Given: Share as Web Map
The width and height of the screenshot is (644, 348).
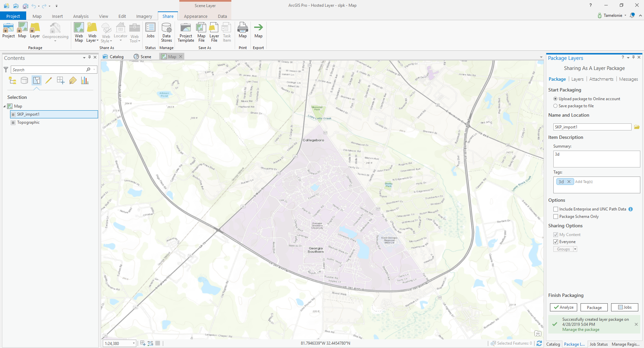Looking at the screenshot, I should pos(79,32).
